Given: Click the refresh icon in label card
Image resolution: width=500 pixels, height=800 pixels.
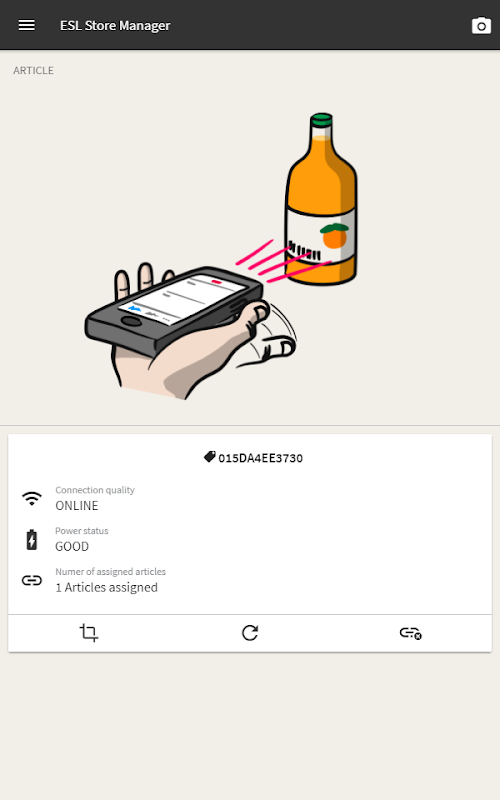Looking at the screenshot, I should pyautogui.click(x=250, y=633).
